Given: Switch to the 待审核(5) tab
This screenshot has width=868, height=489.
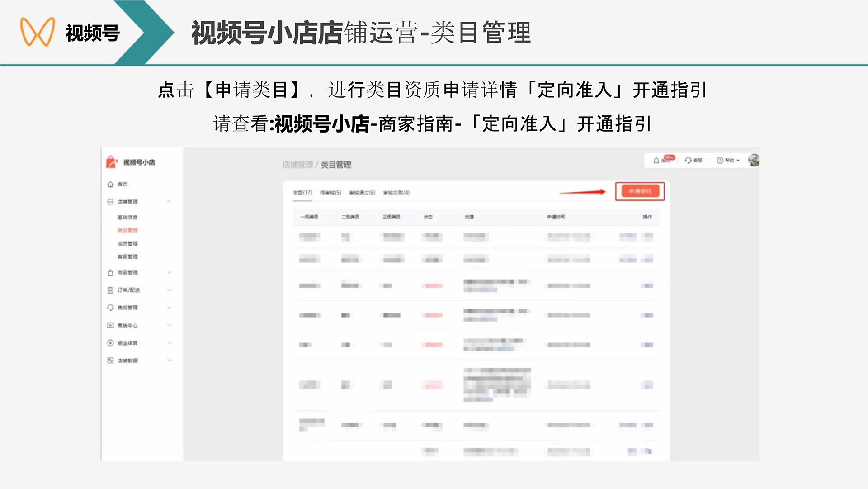Looking at the screenshot, I should click(330, 193).
